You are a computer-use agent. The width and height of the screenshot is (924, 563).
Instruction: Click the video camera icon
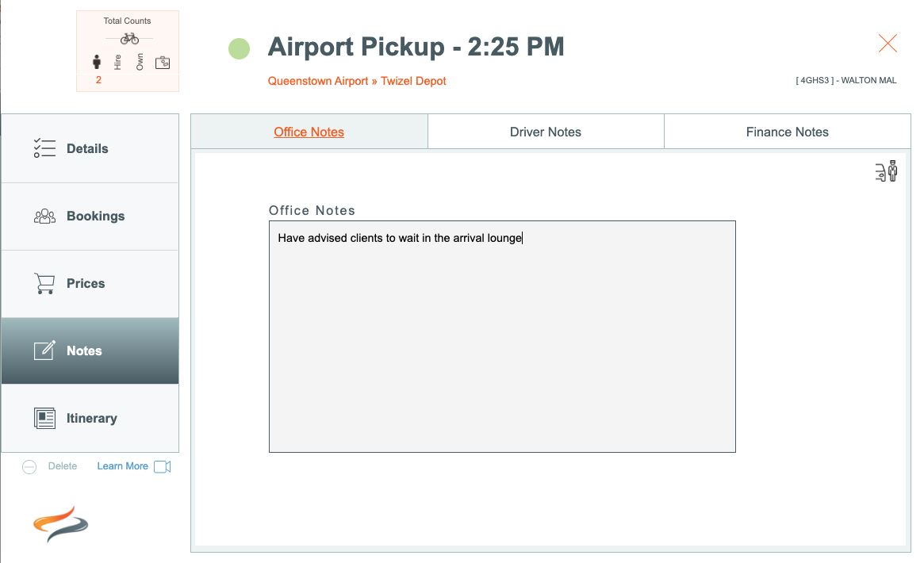click(162, 466)
